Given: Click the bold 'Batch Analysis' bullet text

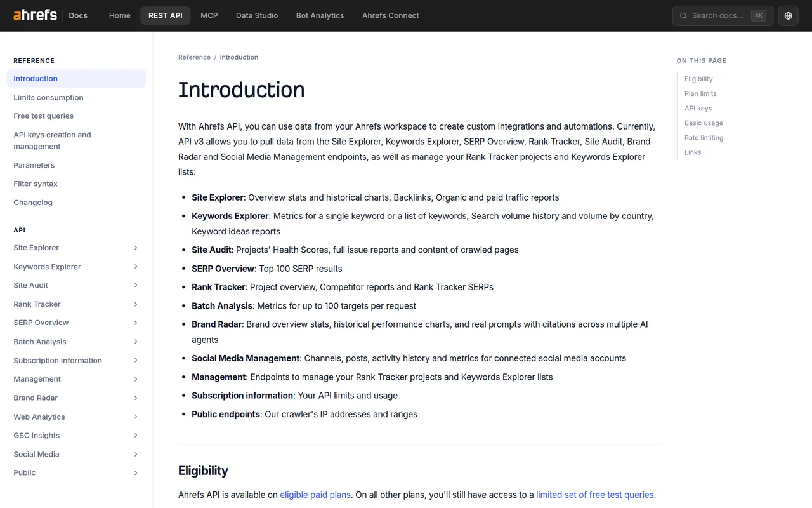Looking at the screenshot, I should (222, 306).
